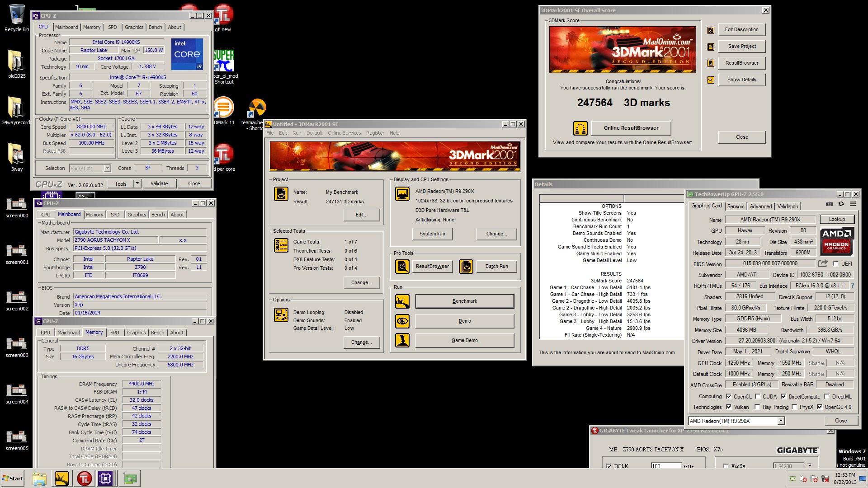Click the Lookup button in GPU-Z

point(836,220)
